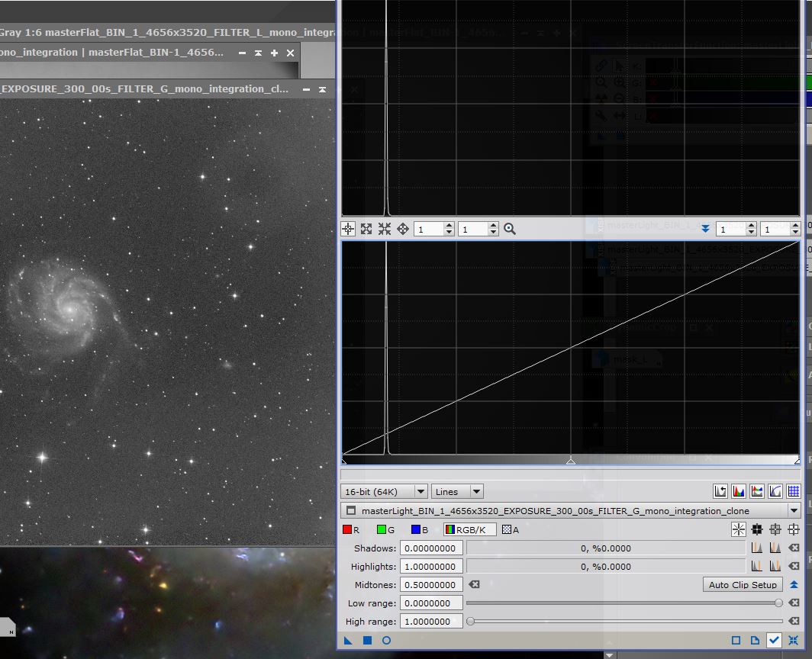Click the Low range value field
Screen dimensions: 812x659
(431, 603)
